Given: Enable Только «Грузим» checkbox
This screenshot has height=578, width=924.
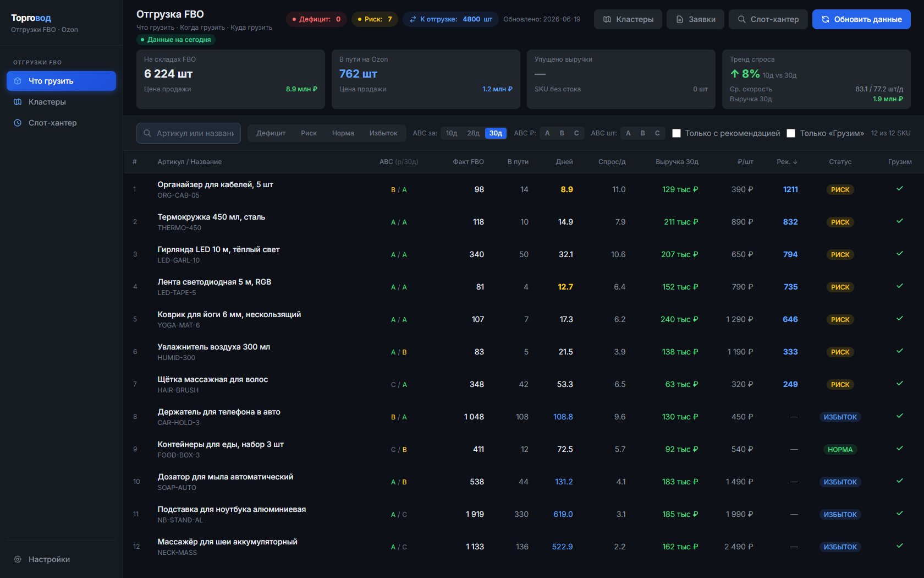Looking at the screenshot, I should [791, 133].
